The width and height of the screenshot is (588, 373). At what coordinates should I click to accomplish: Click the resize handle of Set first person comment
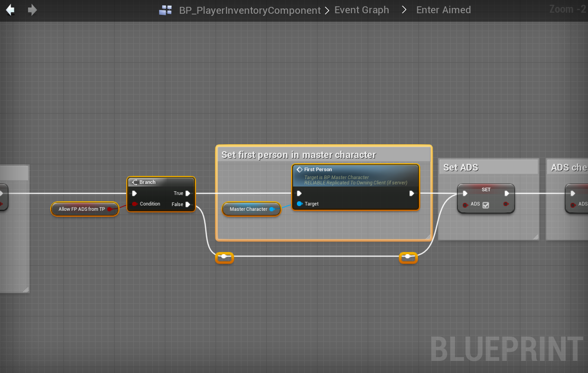(428, 237)
